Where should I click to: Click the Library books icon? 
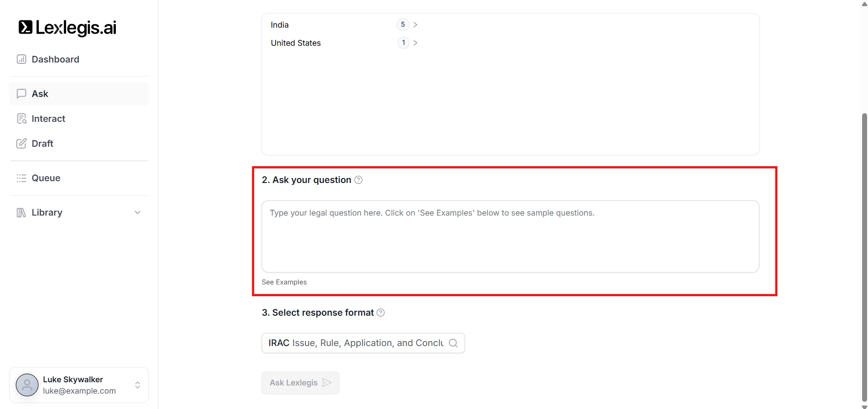point(21,212)
